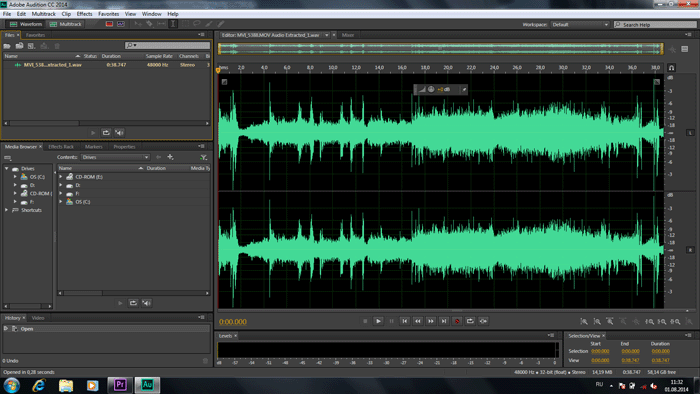Image resolution: width=700 pixels, height=394 pixels.
Task: Click Zoom In Amplitude icon
Action: 583,321
